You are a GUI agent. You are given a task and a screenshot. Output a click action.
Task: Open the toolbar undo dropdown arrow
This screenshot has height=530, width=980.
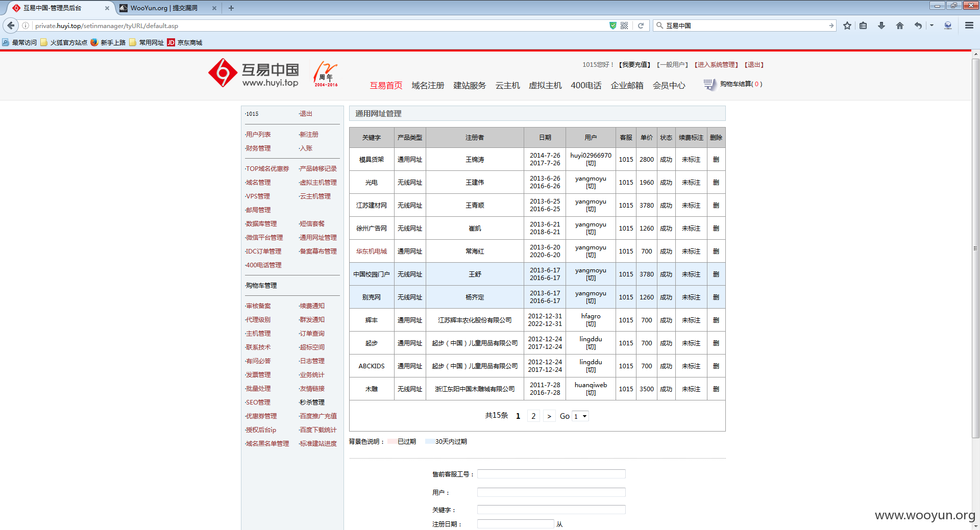932,26
